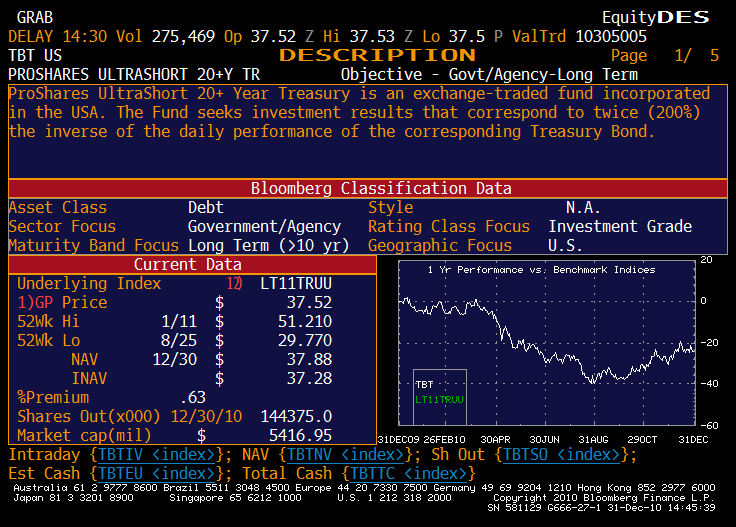Click the 30APR date label on chart axis

click(x=495, y=440)
